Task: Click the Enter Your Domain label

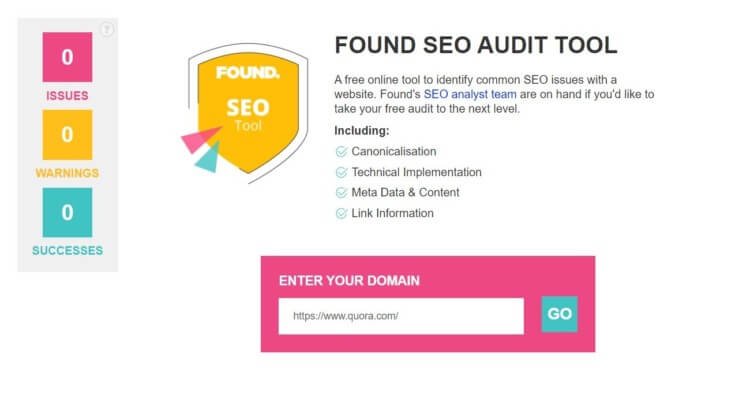Action: [x=349, y=281]
